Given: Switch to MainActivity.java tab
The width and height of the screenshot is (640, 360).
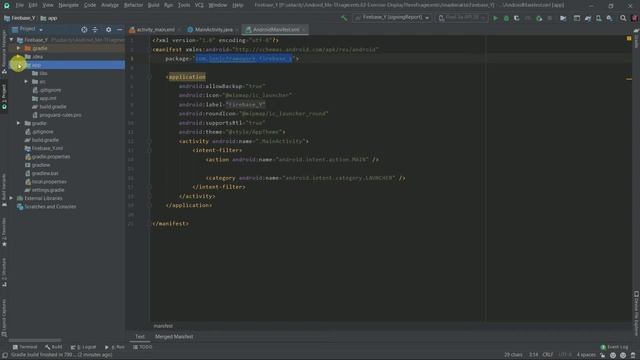Looking at the screenshot, I should pyautogui.click(x=213, y=30).
